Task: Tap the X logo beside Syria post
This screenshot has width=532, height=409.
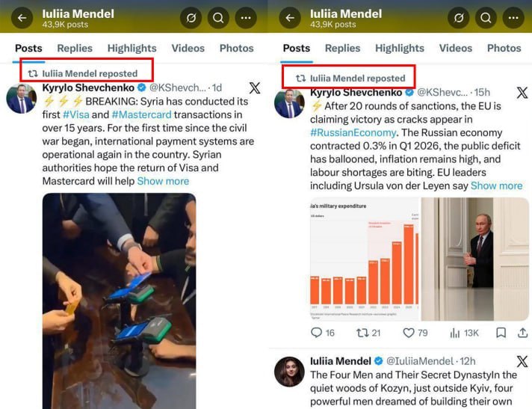Action: [255, 88]
